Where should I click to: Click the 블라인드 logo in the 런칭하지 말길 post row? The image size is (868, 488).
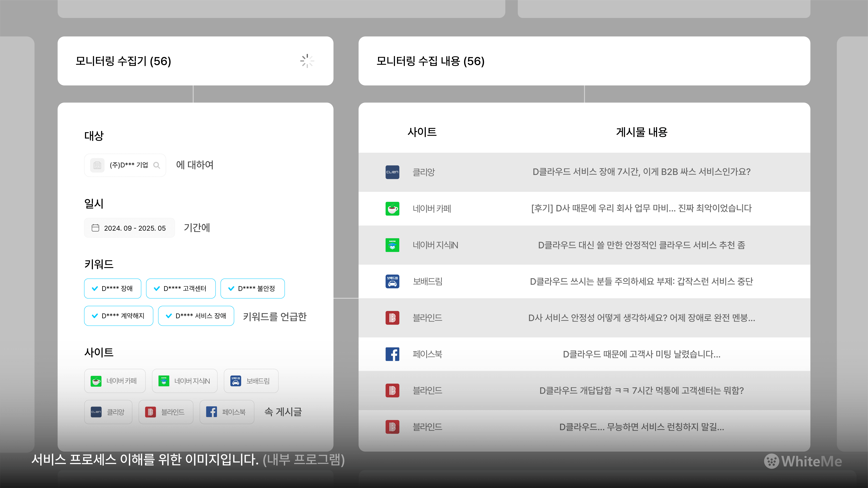point(392,427)
